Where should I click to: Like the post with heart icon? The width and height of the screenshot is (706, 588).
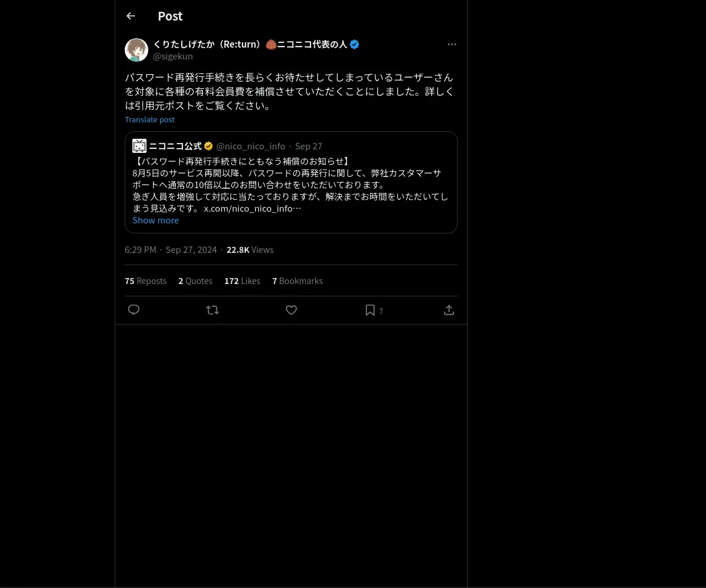click(x=291, y=310)
